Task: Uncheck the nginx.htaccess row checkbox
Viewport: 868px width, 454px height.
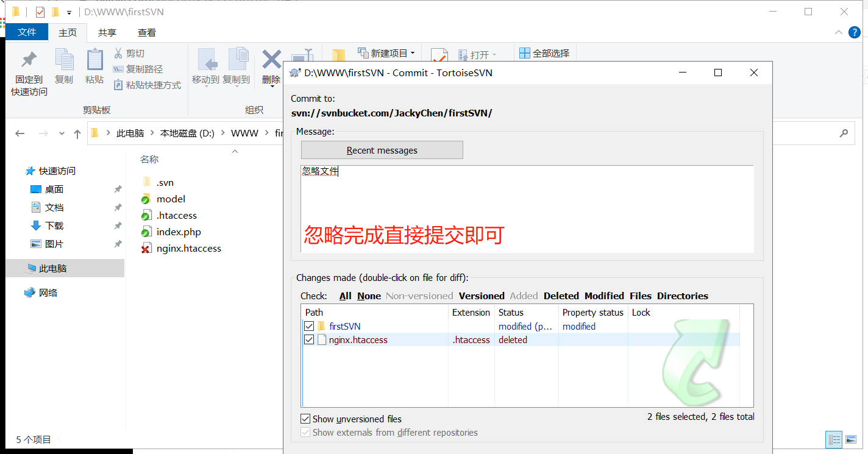Action: point(309,340)
